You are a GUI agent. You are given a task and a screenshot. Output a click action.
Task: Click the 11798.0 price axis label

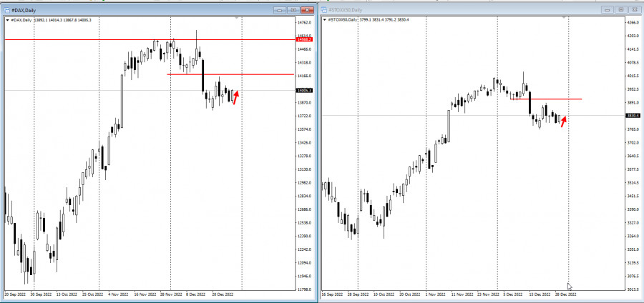click(x=305, y=289)
